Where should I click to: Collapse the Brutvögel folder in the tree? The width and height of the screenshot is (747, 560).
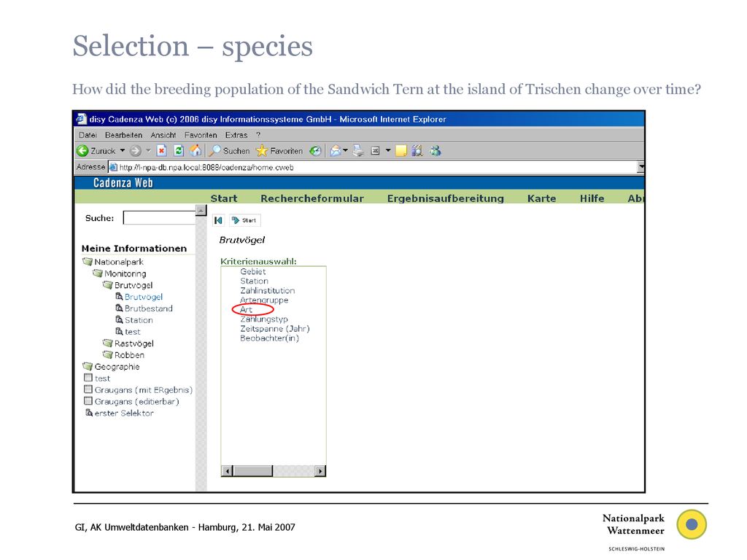(x=107, y=285)
